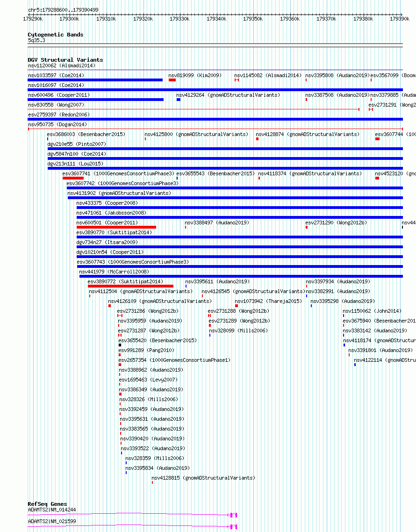This screenshot has height=532, width=416.
Task: Click the 179380k ruler tick label
Action: coord(363,19)
